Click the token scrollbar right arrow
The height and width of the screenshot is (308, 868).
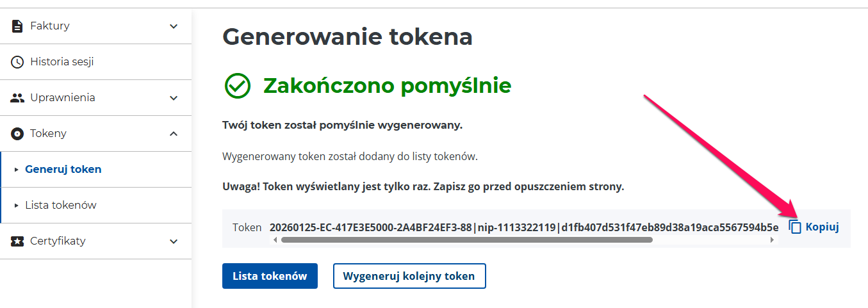coord(773,240)
